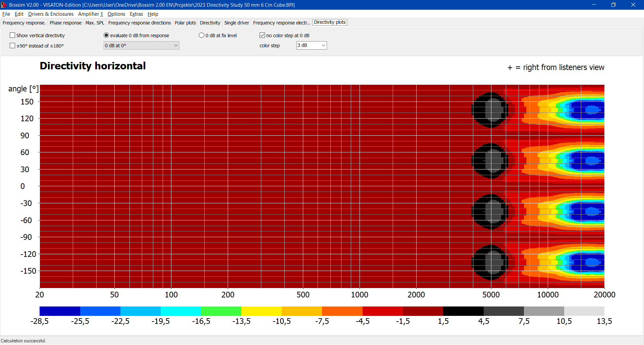Open the Extras menu

click(136, 14)
